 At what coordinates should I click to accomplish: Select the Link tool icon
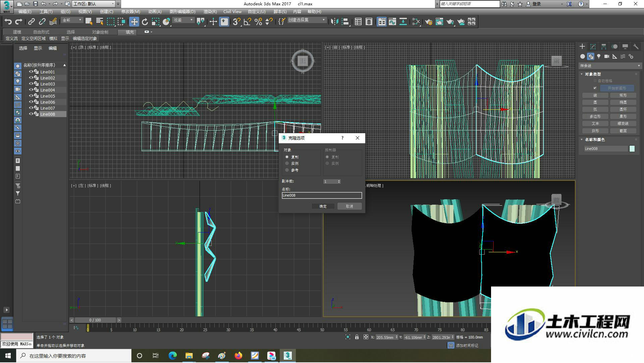point(31,22)
